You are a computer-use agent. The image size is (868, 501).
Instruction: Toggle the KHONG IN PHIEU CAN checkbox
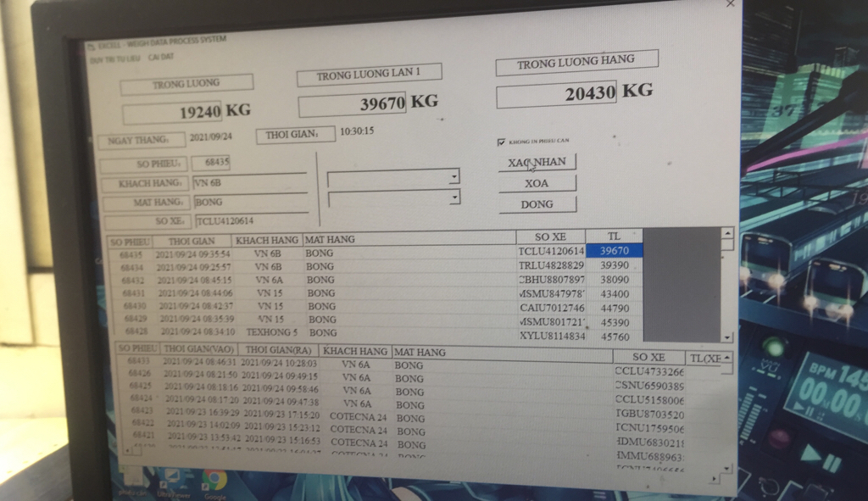501,142
